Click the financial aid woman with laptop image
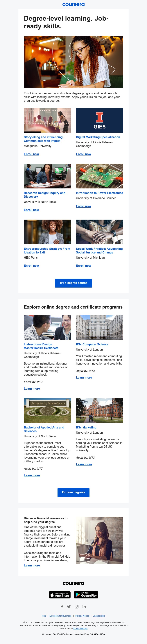Image resolution: width=147 pixels, height=644 pixels. [x=100, y=540]
